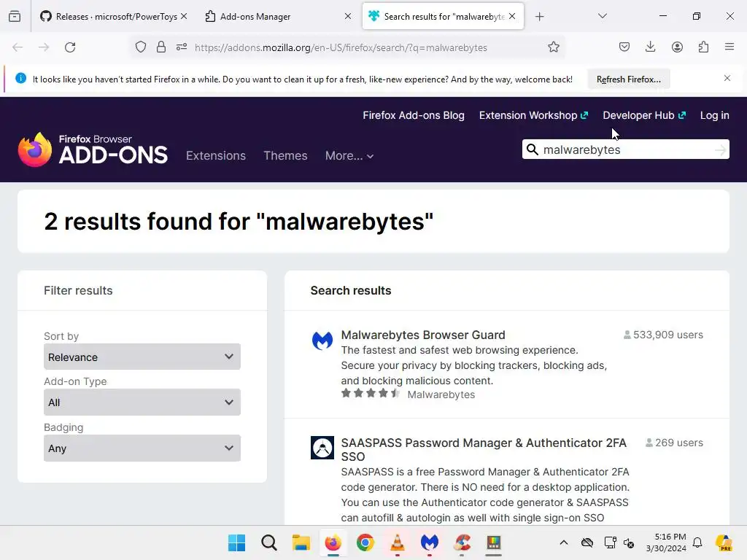This screenshot has height=560, width=747.
Task: Reload the current page
Action: (x=70, y=47)
